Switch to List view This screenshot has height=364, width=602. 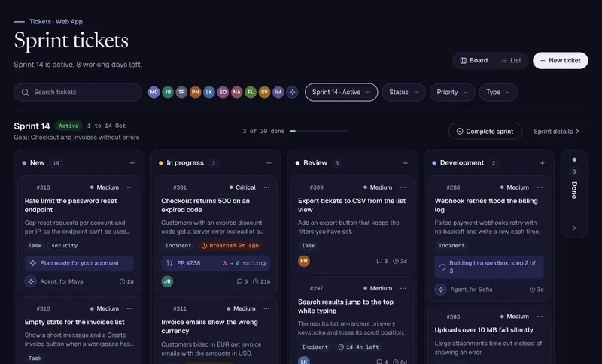(511, 61)
